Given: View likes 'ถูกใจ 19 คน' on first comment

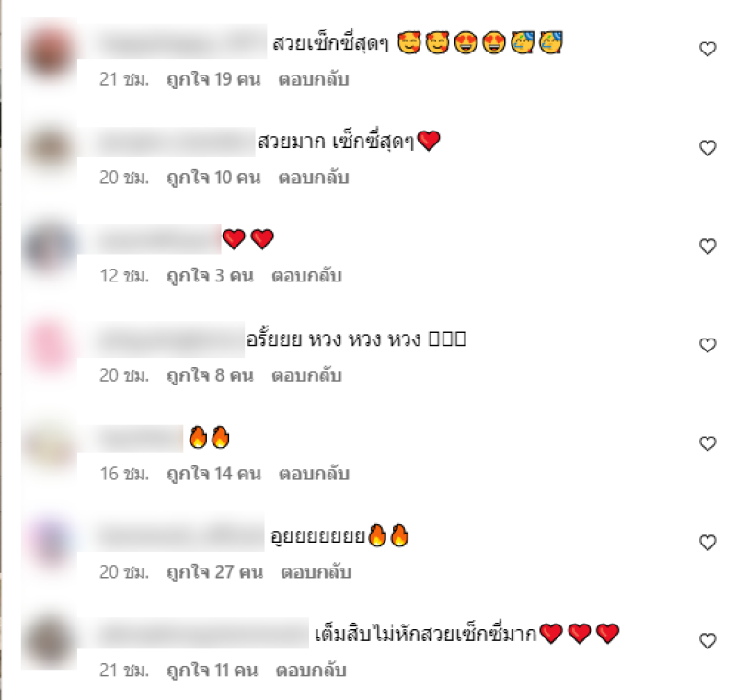Looking at the screenshot, I should [x=213, y=79].
